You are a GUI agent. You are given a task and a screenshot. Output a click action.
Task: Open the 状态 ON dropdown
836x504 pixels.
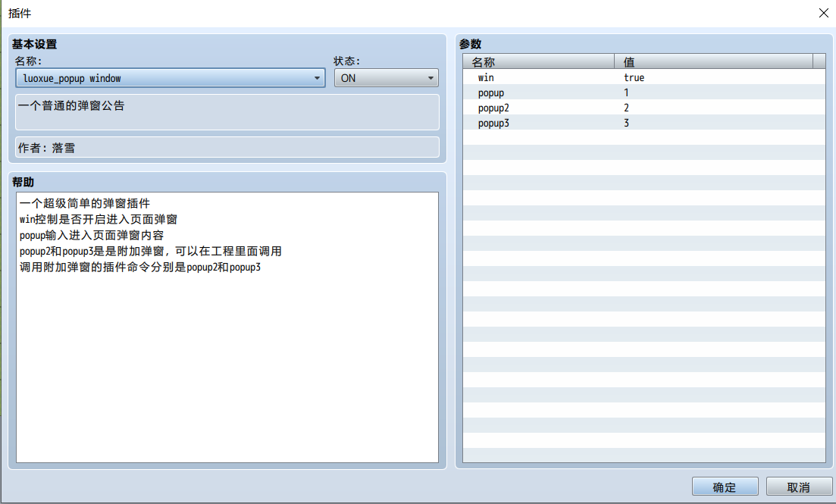coord(386,78)
